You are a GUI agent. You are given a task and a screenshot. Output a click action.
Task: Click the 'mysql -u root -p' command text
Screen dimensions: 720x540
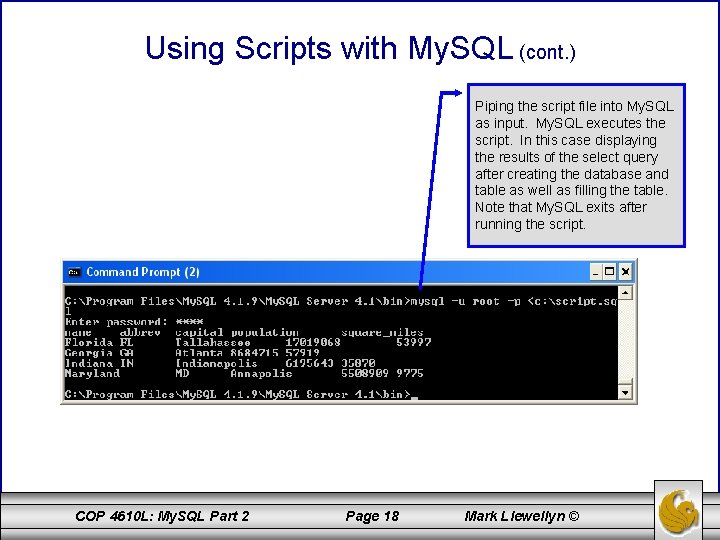point(465,301)
